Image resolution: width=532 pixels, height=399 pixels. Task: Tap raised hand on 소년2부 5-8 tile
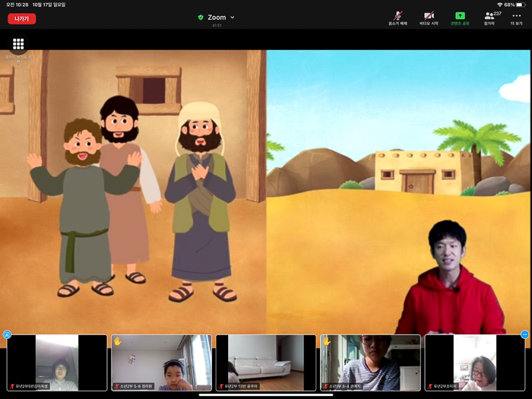click(118, 341)
